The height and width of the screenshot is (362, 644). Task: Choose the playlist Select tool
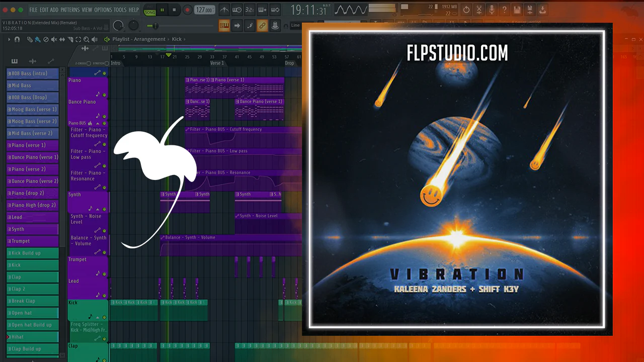tap(78, 39)
